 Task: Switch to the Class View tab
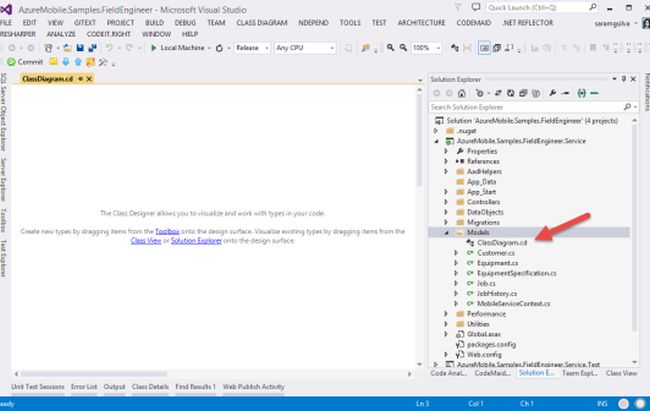pyautogui.click(x=620, y=373)
